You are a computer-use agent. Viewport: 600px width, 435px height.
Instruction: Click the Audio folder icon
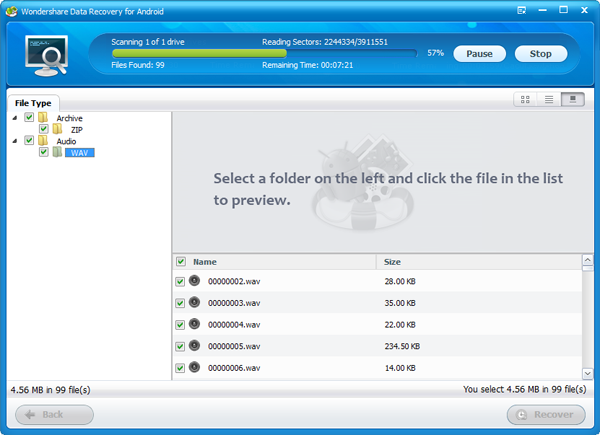pos(43,140)
